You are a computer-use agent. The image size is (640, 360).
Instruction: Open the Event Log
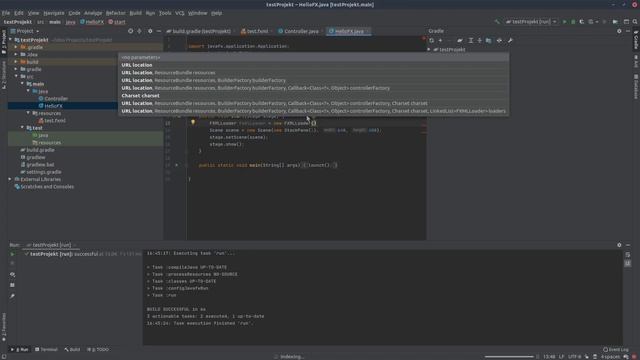pos(616,349)
